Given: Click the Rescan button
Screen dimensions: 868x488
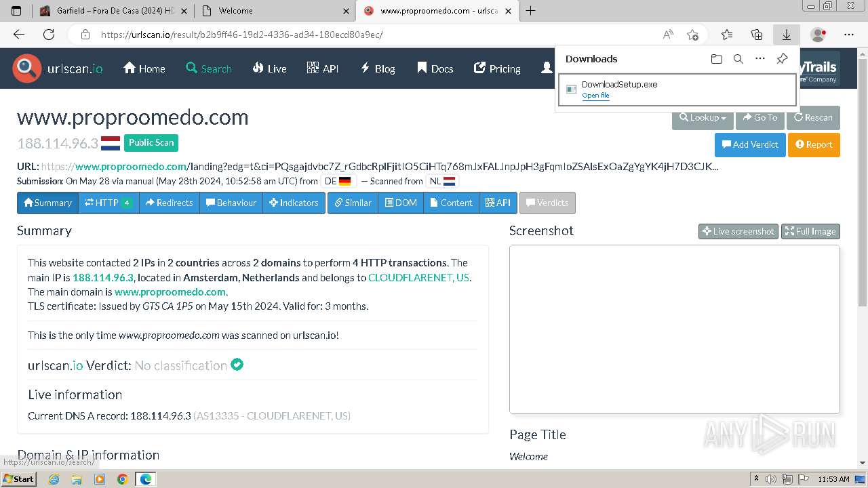Looking at the screenshot, I should point(813,117).
